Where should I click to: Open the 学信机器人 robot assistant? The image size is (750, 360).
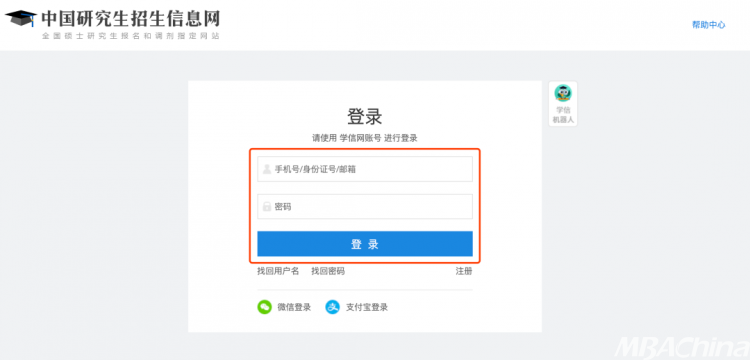[x=563, y=104]
